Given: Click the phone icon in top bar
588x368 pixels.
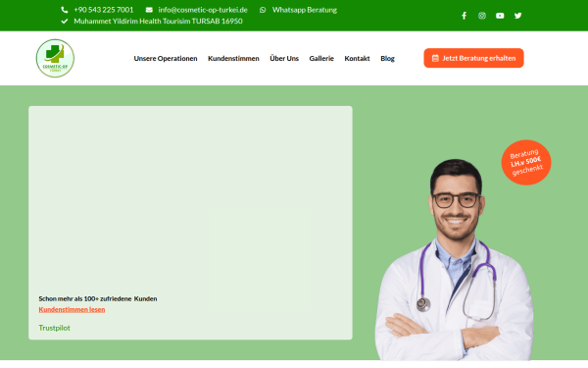Looking at the screenshot, I should coord(65,10).
